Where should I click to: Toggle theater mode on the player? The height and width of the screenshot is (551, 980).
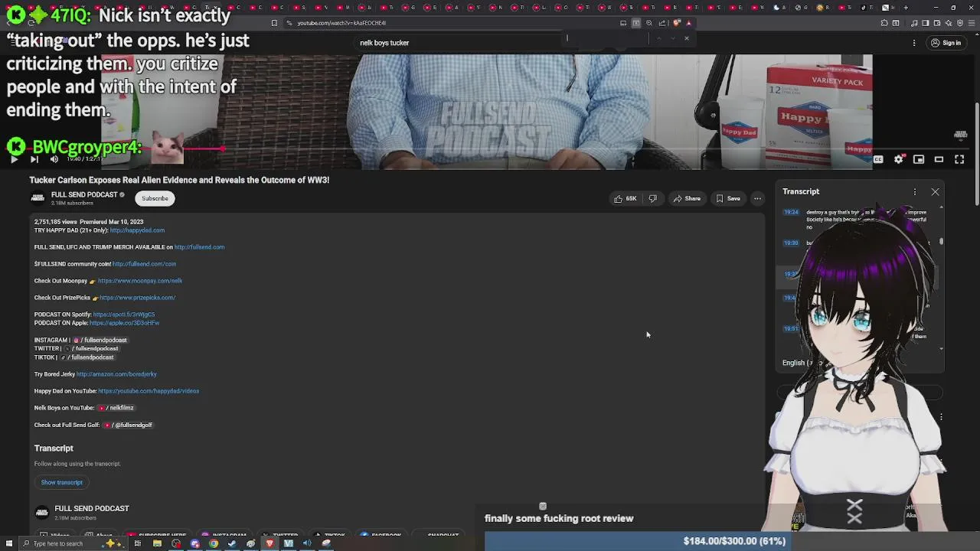point(939,159)
